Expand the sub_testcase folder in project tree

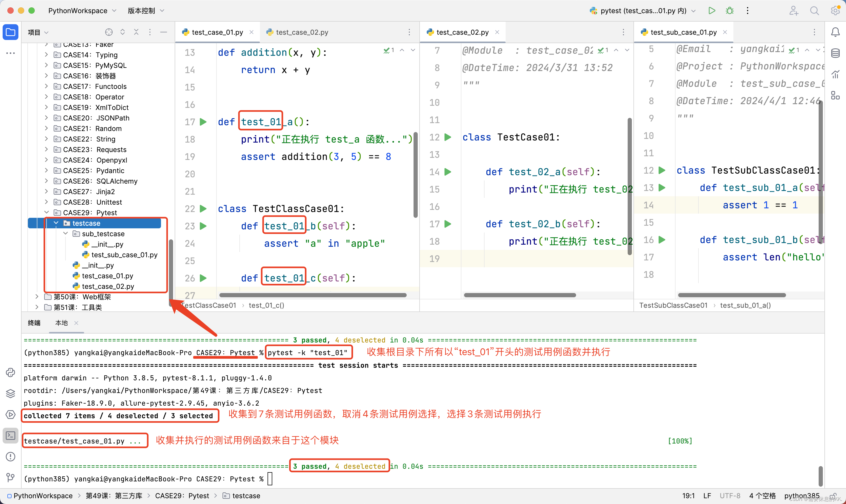click(x=65, y=233)
